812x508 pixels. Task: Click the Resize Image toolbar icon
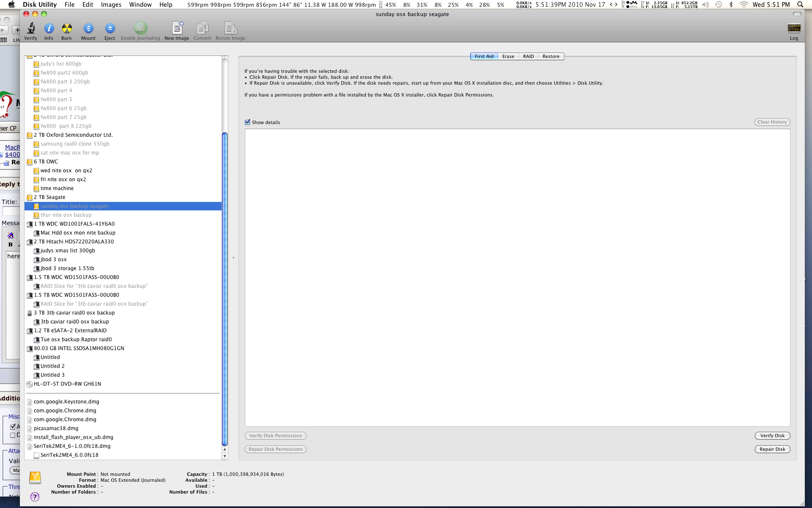tap(230, 28)
